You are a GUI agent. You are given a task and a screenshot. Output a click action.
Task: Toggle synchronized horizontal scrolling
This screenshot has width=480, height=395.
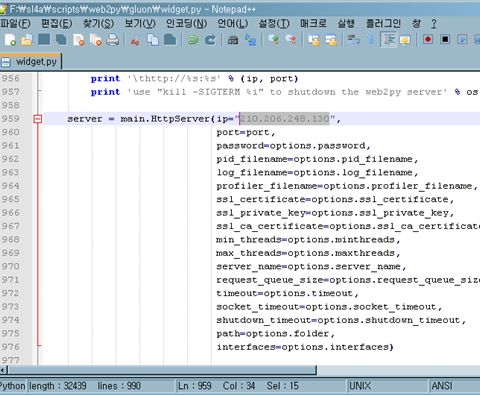(331, 40)
